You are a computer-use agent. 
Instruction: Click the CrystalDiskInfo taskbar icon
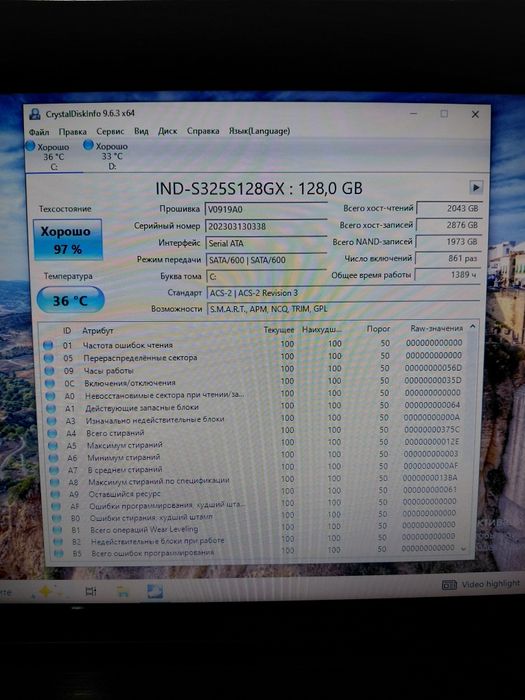155,592
